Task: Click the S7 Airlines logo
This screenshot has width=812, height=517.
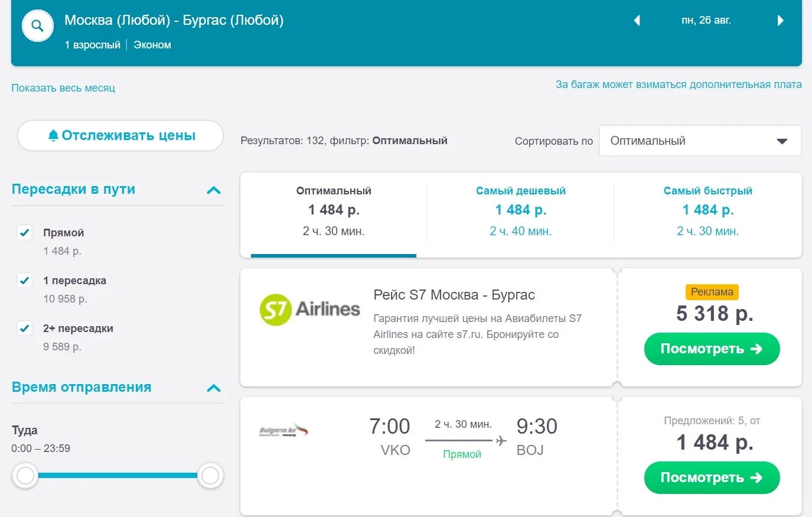Action: (309, 309)
